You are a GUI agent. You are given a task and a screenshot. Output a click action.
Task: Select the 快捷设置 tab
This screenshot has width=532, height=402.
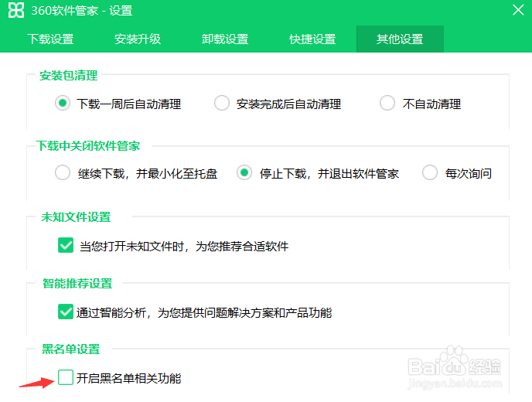pos(312,39)
